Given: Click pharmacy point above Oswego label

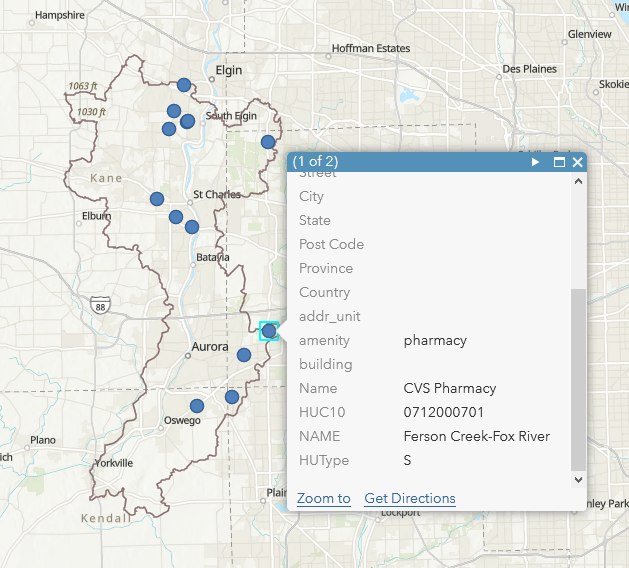Looking at the screenshot, I should click(197, 406).
